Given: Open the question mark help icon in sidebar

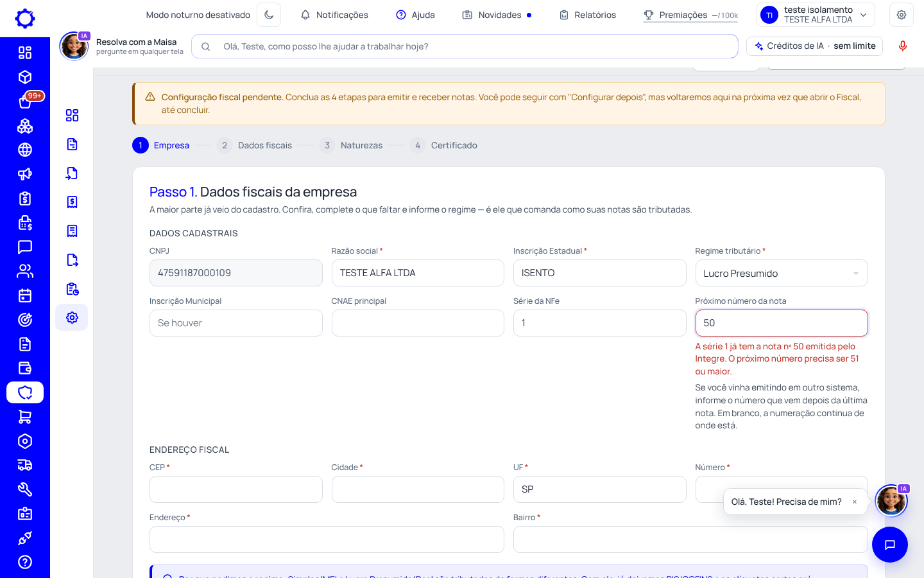Looking at the screenshot, I should 25,562.
